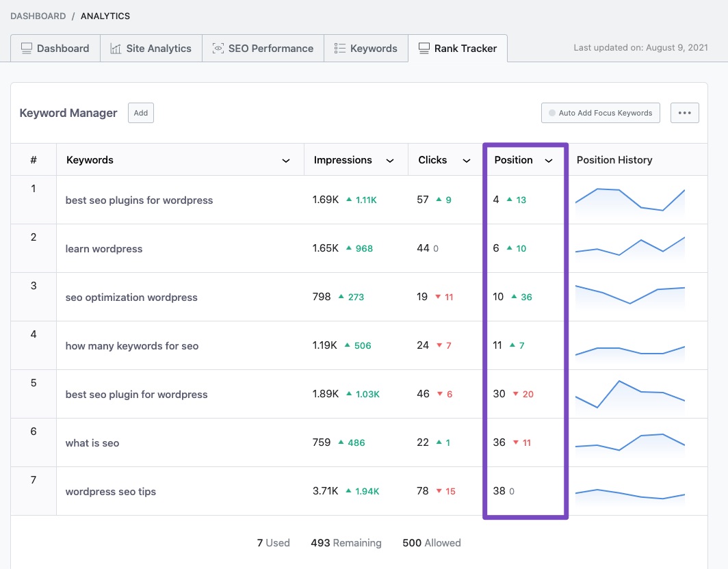
Task: Switch to the SEO Performance tab
Action: (263, 48)
